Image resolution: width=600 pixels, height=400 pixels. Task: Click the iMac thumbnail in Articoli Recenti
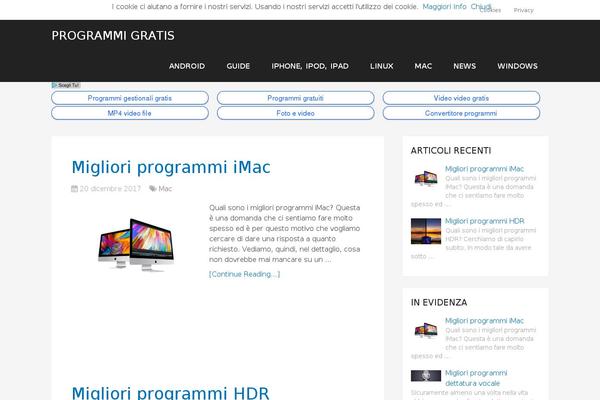coord(426,178)
